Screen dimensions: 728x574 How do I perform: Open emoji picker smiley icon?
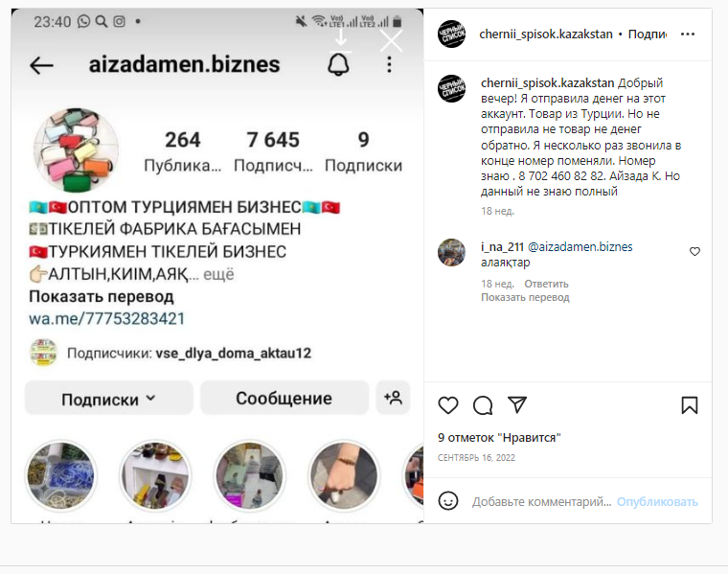(448, 501)
